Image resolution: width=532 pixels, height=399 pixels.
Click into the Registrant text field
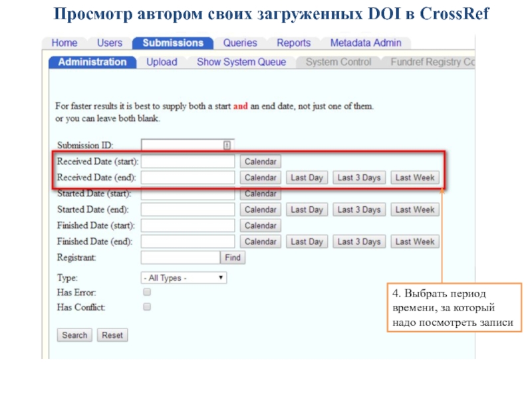pyautogui.click(x=180, y=257)
